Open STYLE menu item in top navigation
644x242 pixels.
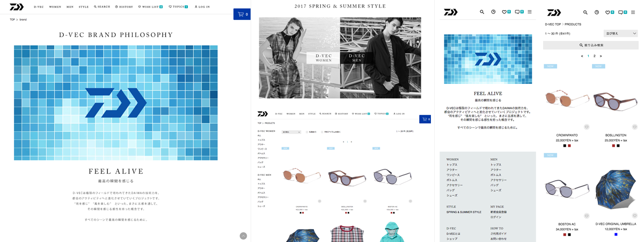click(84, 7)
